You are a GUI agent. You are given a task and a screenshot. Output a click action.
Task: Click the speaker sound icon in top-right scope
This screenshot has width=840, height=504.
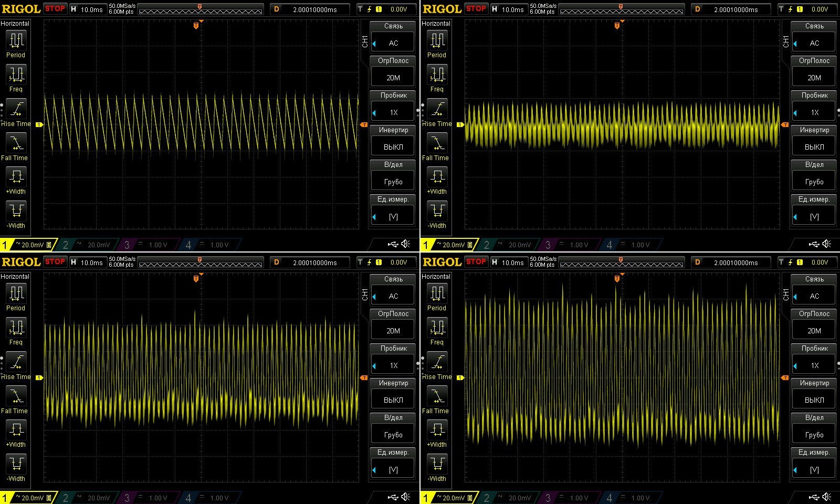pyautogui.click(x=827, y=244)
